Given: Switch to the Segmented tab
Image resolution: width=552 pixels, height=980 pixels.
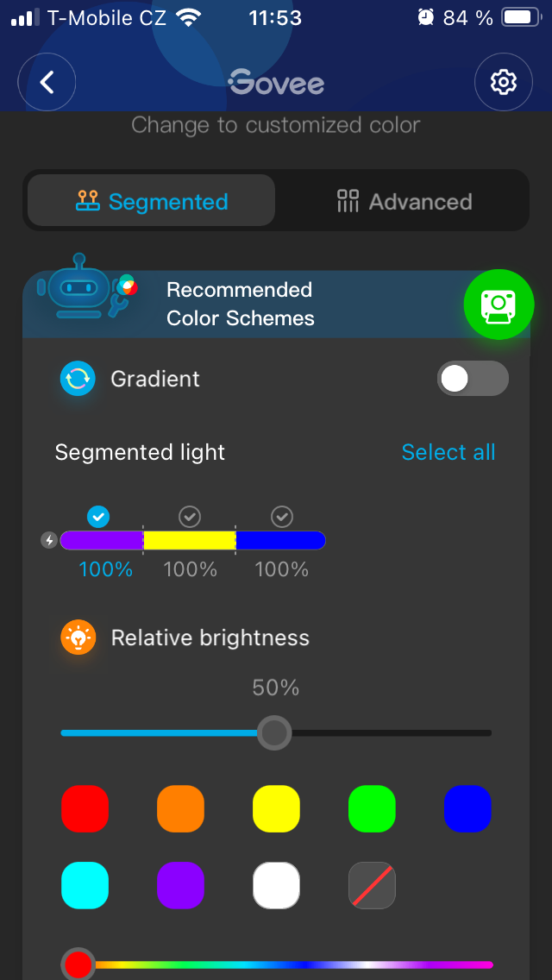Looking at the screenshot, I should coord(151,202).
